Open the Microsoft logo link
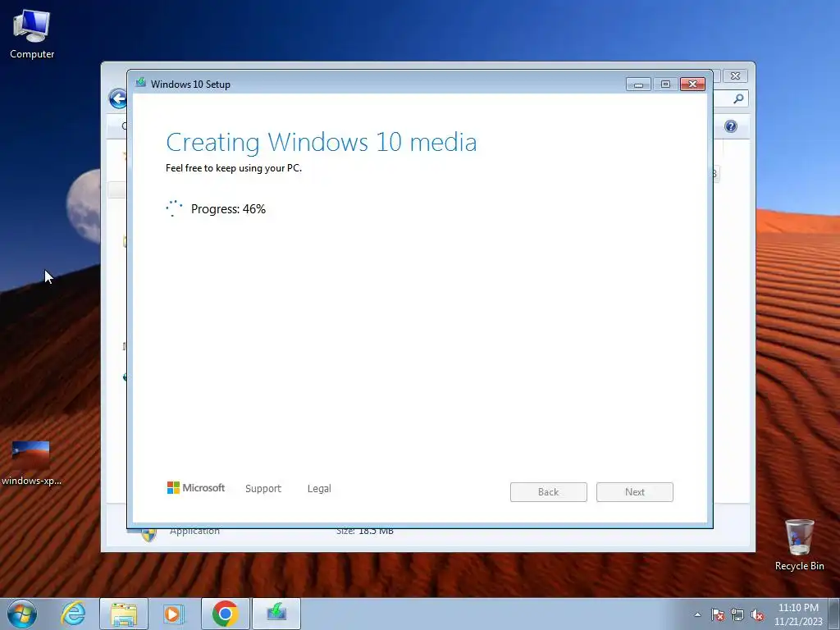This screenshot has width=840, height=630. click(x=195, y=488)
